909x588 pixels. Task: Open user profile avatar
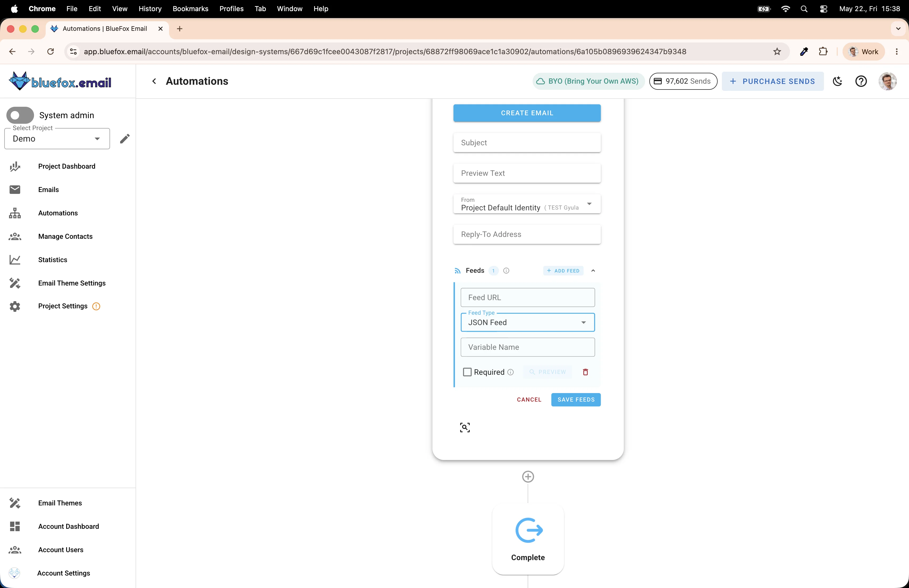click(888, 81)
